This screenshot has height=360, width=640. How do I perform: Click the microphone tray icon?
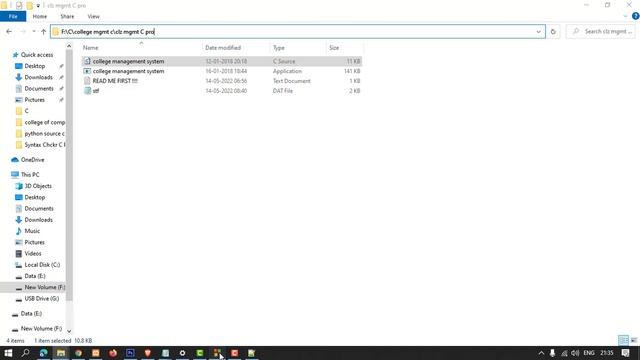[552, 353]
